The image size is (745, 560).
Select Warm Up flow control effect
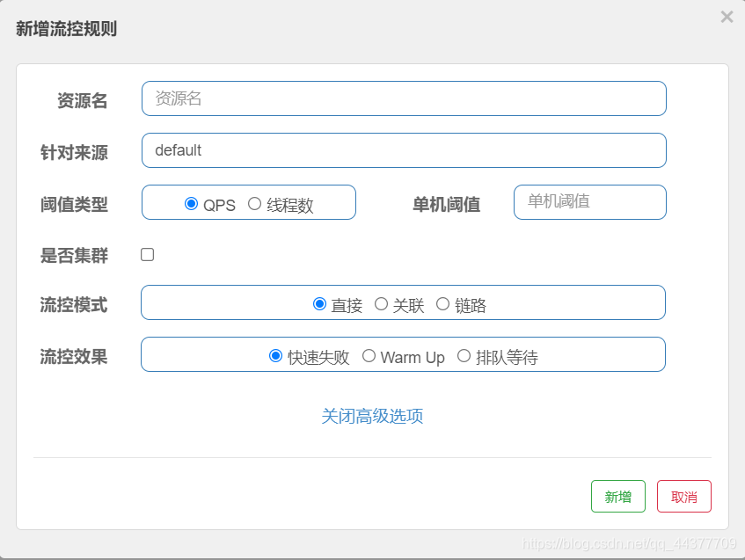click(x=369, y=356)
